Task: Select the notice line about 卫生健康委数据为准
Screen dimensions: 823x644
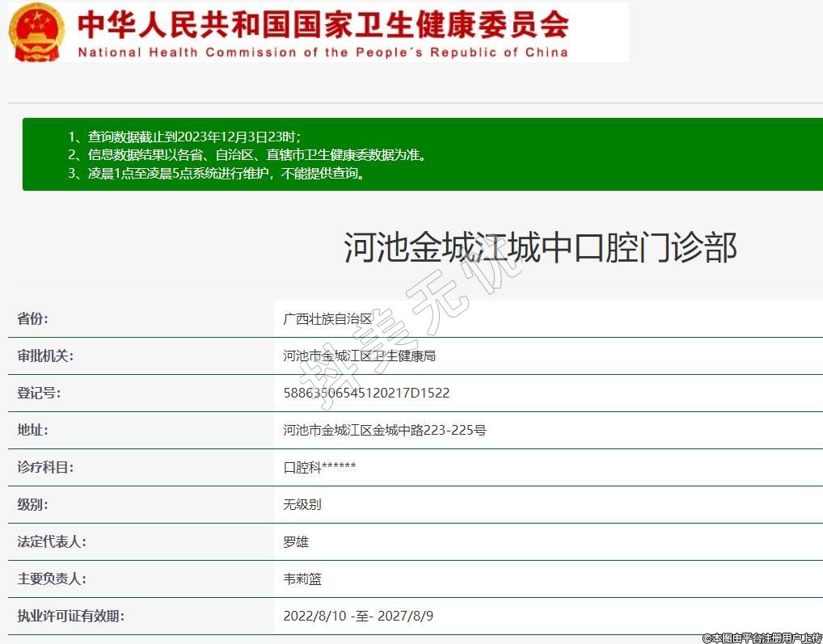Action: [257, 154]
